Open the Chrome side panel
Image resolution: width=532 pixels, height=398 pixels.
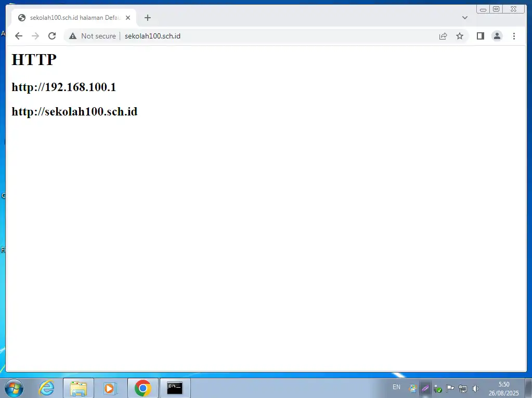pyautogui.click(x=481, y=36)
